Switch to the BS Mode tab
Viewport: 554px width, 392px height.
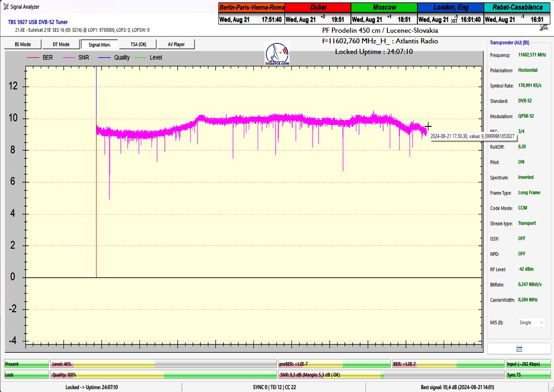(23, 44)
